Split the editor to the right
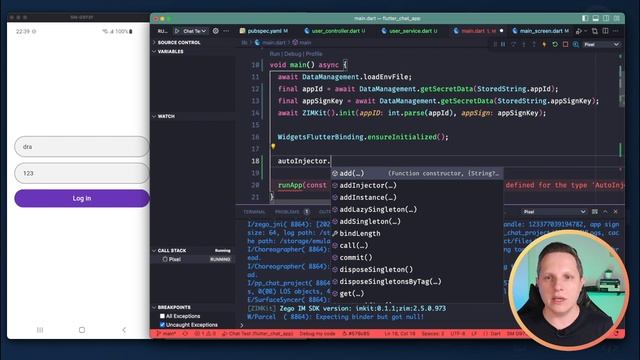The width and height of the screenshot is (640, 360). point(605,31)
